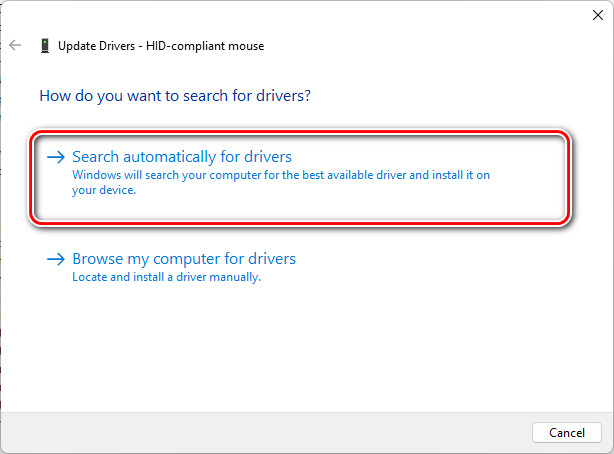614x454 pixels.
Task: Click the 'Update Drivers - HID-compliant mouse' title
Action: (161, 45)
